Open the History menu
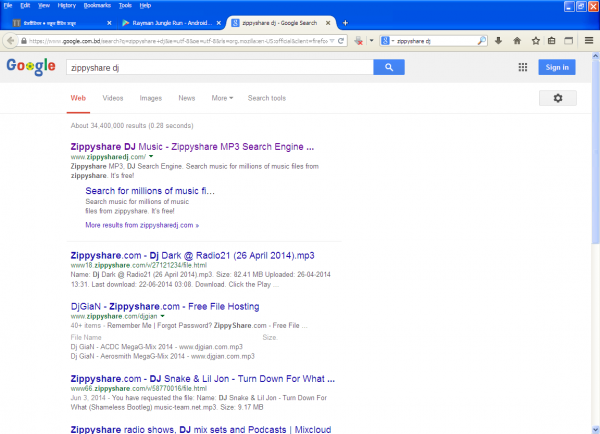The width and height of the screenshot is (600, 434). click(67, 5)
